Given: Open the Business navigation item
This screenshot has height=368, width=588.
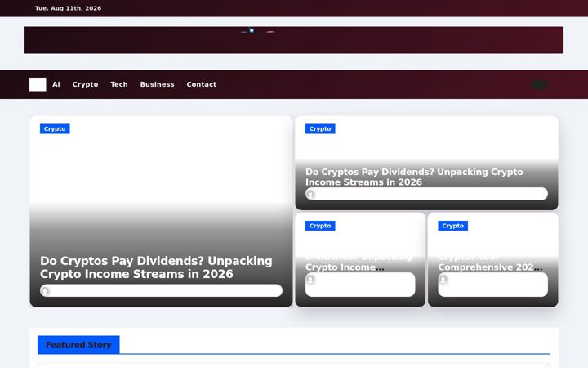Looking at the screenshot, I should click(x=157, y=84).
